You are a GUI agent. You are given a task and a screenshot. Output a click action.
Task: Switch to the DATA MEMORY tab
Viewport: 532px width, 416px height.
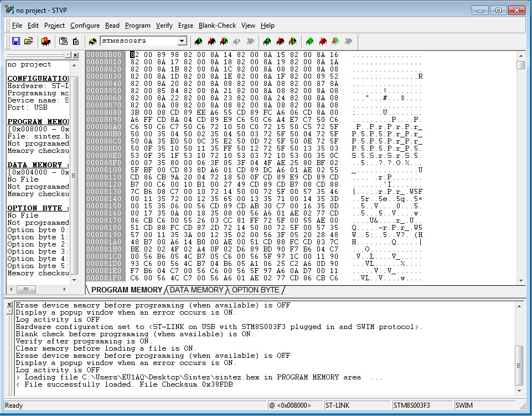coord(197,290)
